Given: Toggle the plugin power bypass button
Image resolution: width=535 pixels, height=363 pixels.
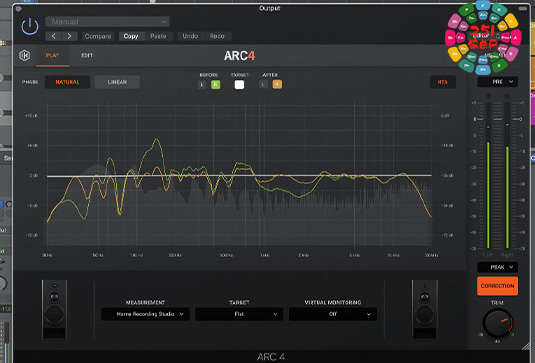Looking at the screenshot, I should click(30, 26).
